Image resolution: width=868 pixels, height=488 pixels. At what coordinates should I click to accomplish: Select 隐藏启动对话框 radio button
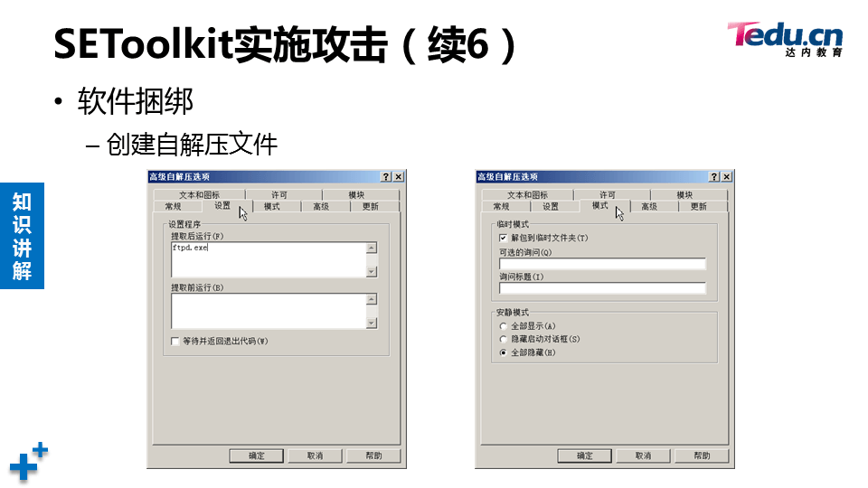504,339
